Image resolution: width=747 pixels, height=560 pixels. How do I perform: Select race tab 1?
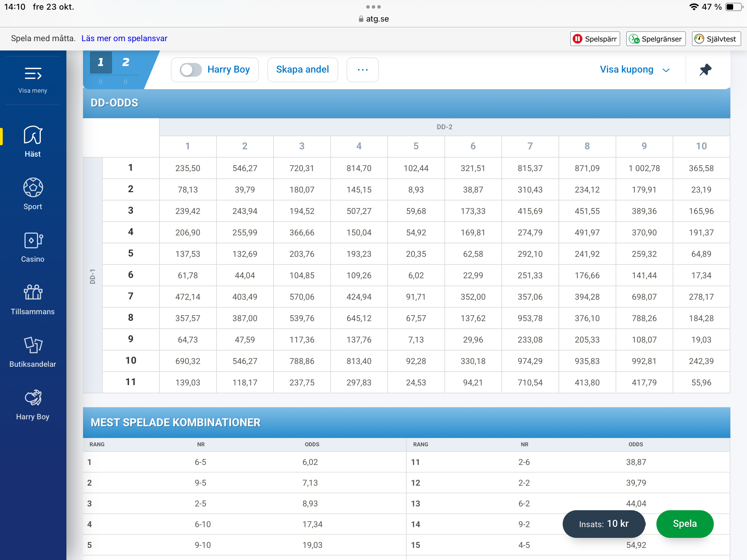[x=101, y=63]
